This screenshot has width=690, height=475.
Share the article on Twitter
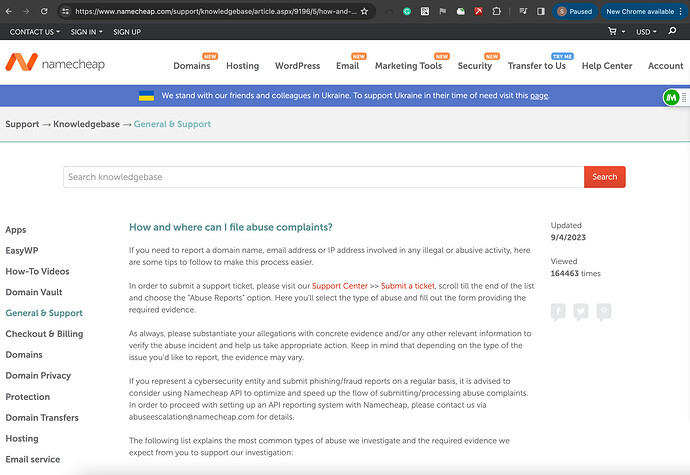pos(581,312)
